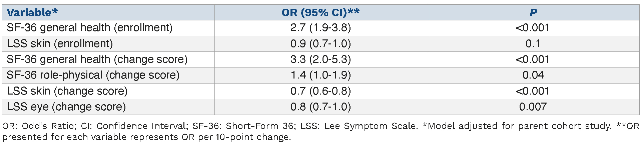Click the odds ratio value 1.4 (1.0-1.9)

coord(320,75)
